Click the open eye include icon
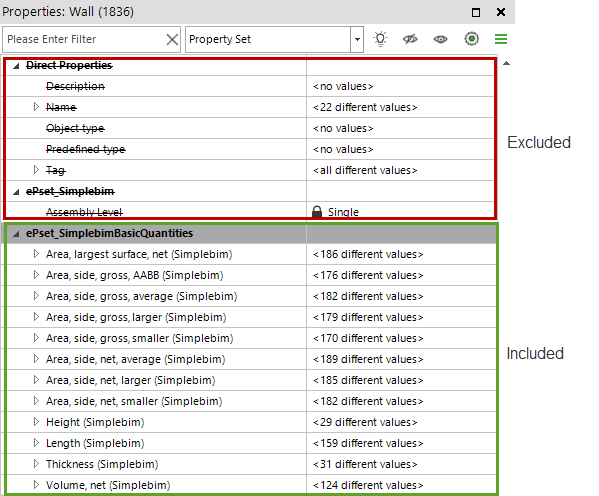 coord(440,39)
